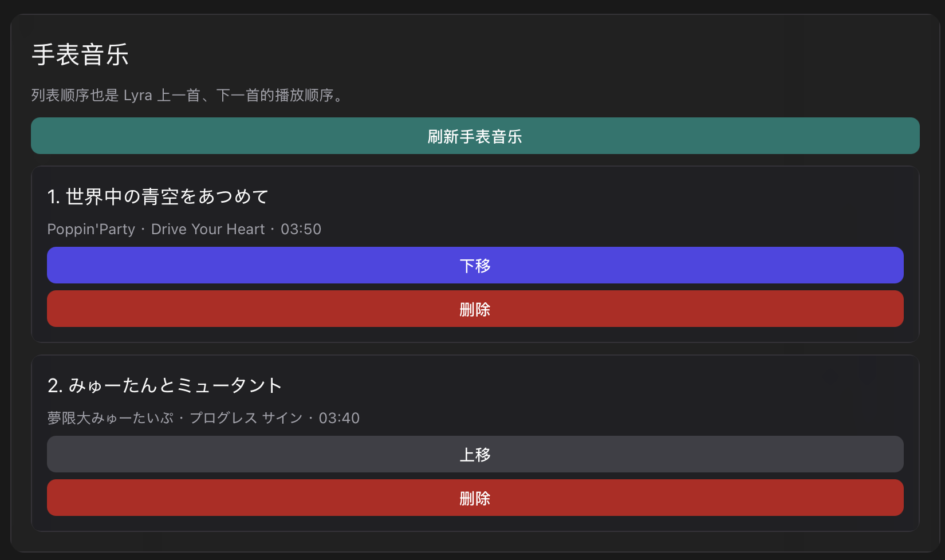Viewport: 945px width, 560px height.
Task: Delete the second song みゅーたんとミュータント
Action: tap(475, 498)
